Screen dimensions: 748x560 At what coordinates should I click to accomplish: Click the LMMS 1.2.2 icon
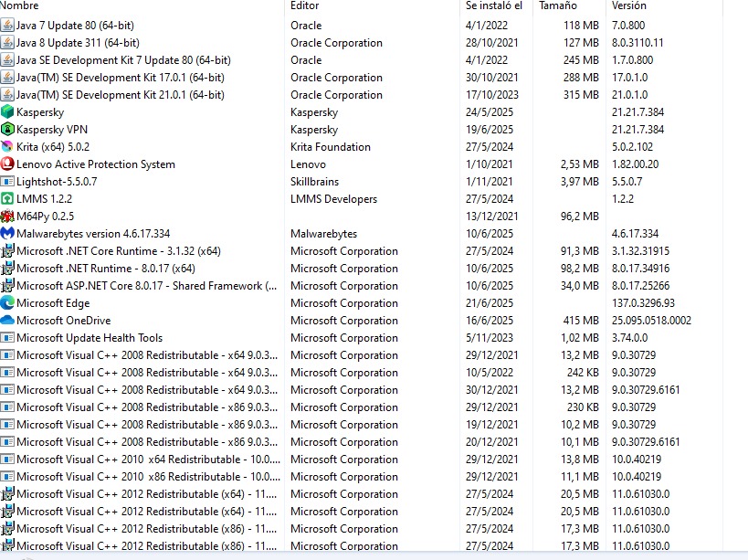(7, 199)
